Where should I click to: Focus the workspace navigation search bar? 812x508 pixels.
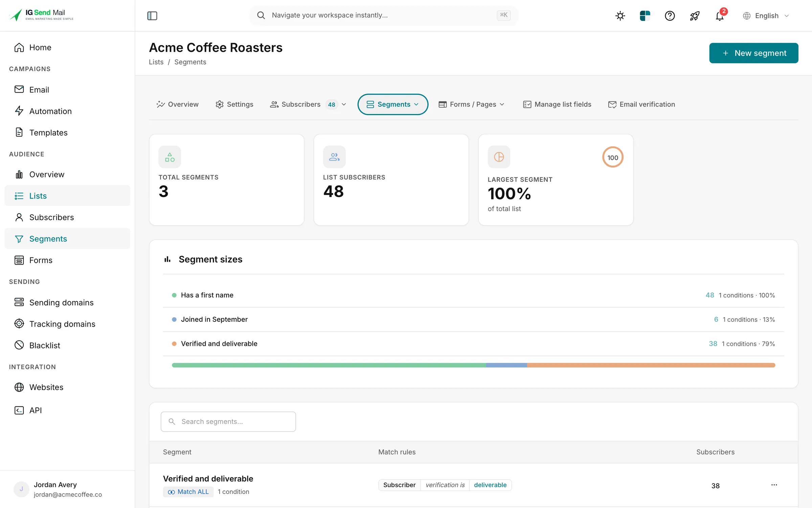pyautogui.click(x=384, y=15)
